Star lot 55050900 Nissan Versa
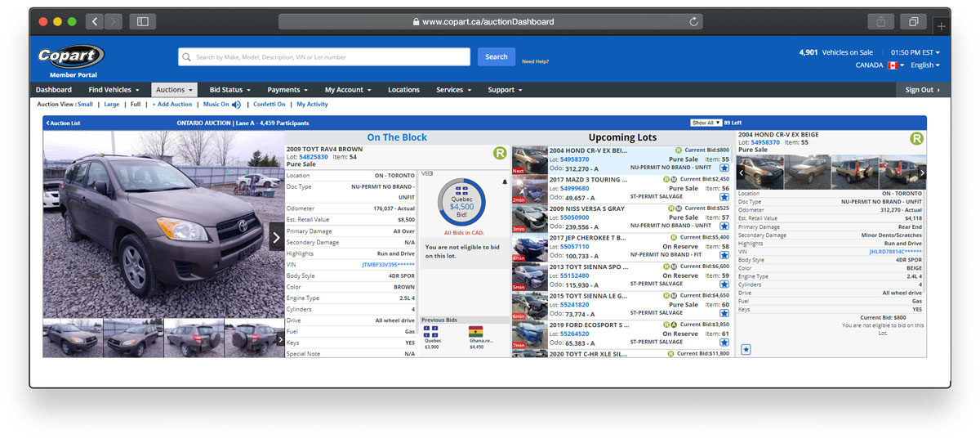This screenshot has width=980, height=439. [x=724, y=226]
